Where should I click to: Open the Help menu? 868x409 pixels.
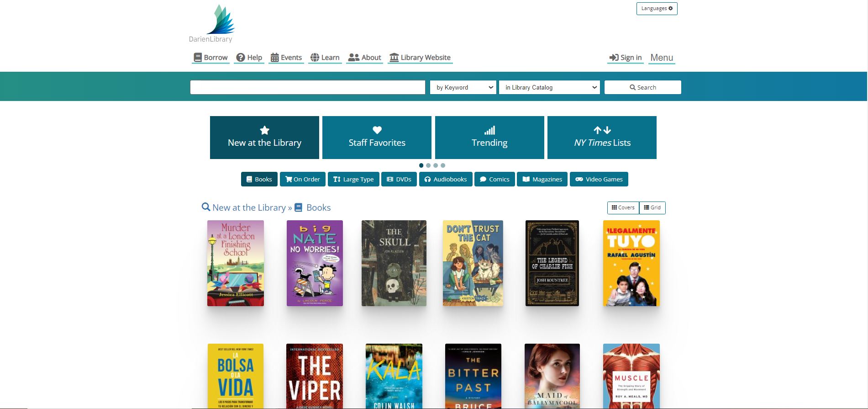(249, 58)
